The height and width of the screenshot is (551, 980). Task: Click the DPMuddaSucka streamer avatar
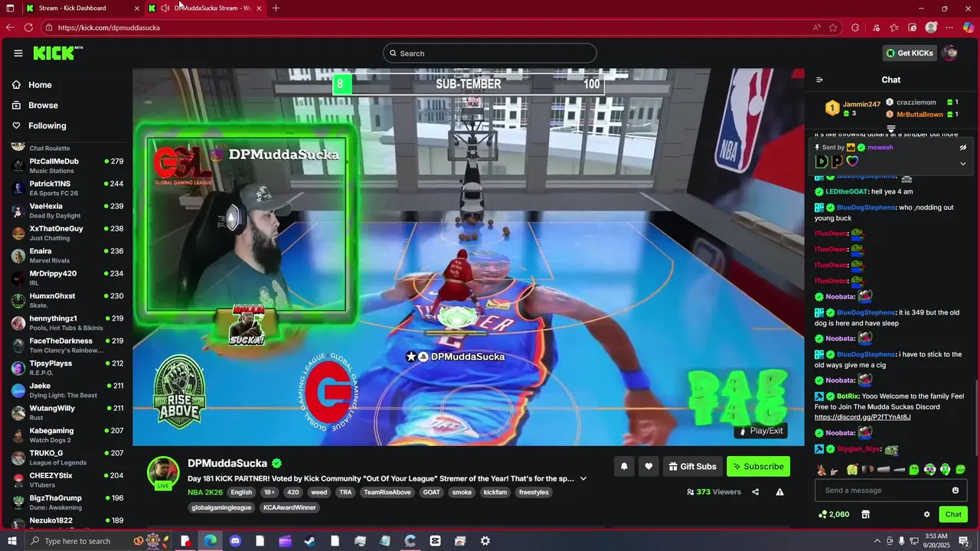tap(163, 471)
